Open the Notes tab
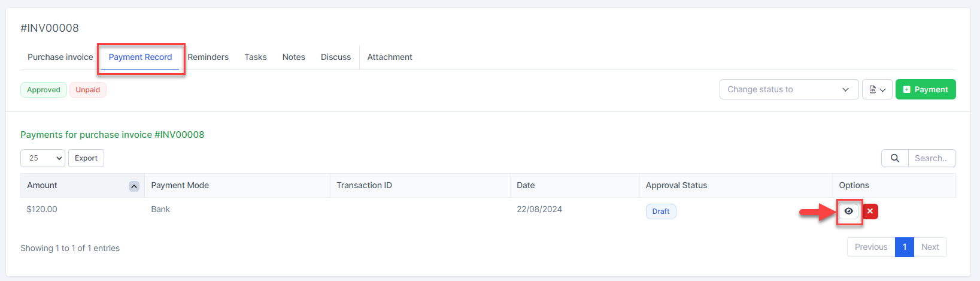Image resolution: width=980 pixels, height=281 pixels. point(293,58)
